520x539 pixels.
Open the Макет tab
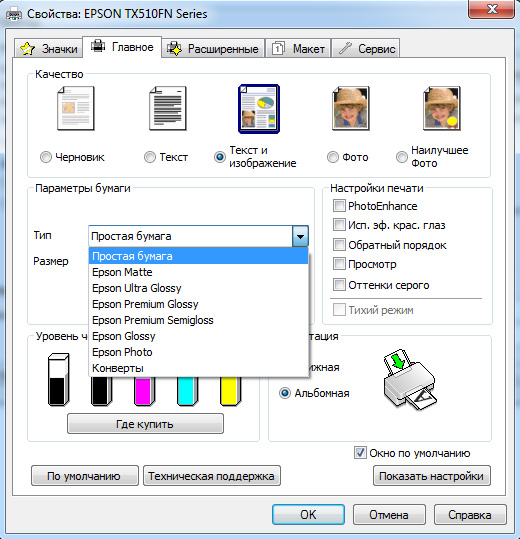(298, 48)
